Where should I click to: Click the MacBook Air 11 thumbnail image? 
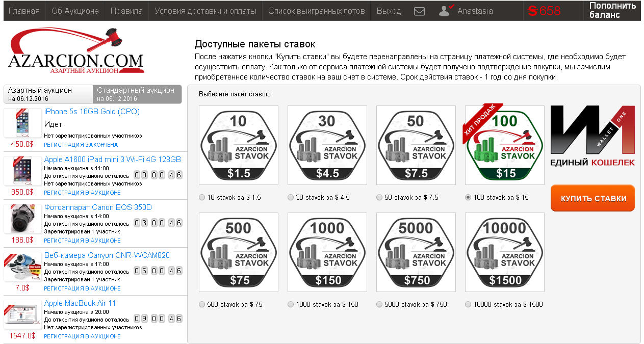(x=22, y=314)
